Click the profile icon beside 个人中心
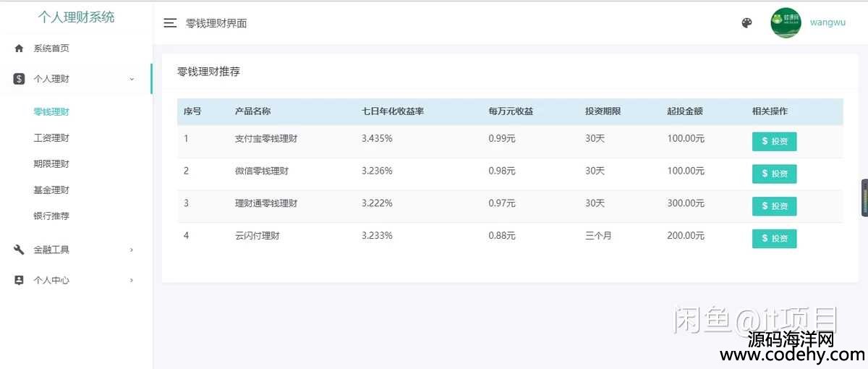Viewport: 868px width, 369px height. [20, 280]
